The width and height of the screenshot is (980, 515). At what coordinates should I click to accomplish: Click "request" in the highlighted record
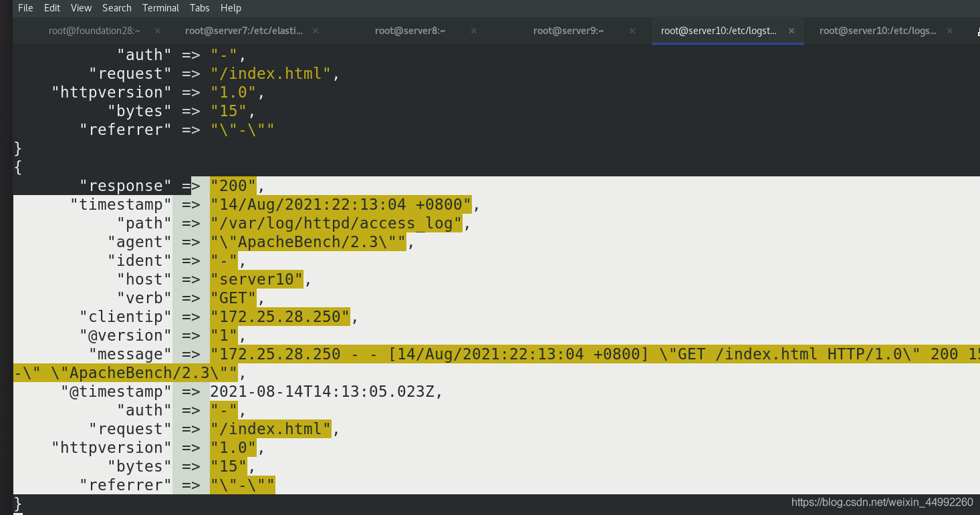tap(130, 429)
